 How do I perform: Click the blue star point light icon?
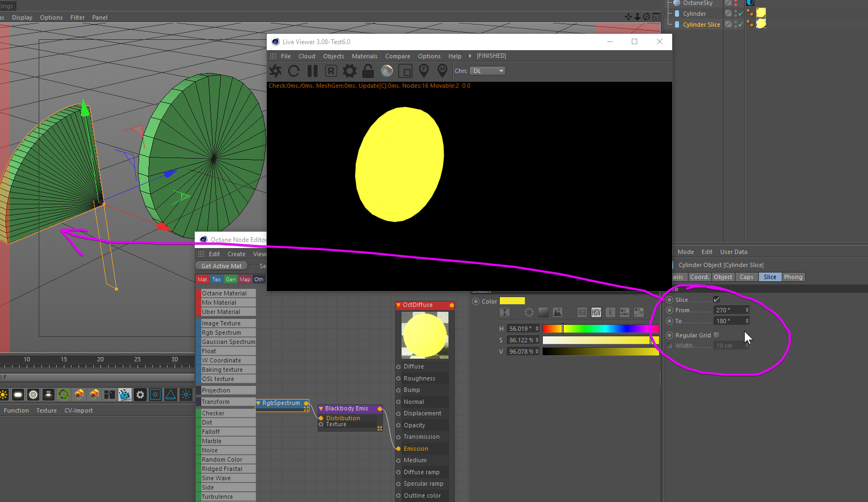(x=186, y=395)
